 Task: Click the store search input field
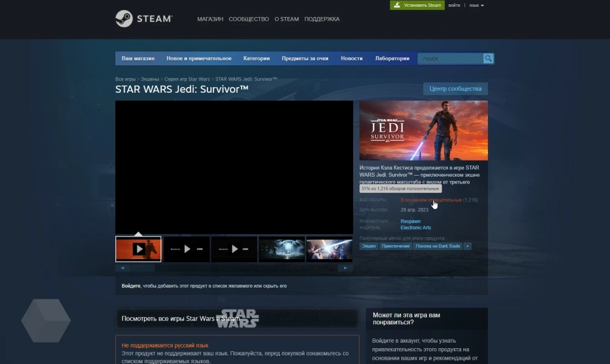[x=450, y=59]
